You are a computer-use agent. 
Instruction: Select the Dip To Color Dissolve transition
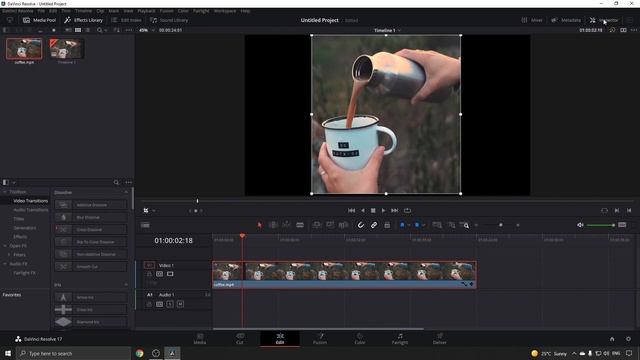[91, 242]
